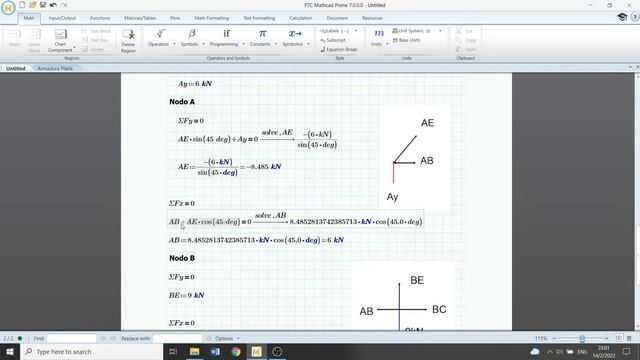The image size is (640, 360).
Task: Open the Matrices/Tables ribbon tab
Action: click(140, 18)
